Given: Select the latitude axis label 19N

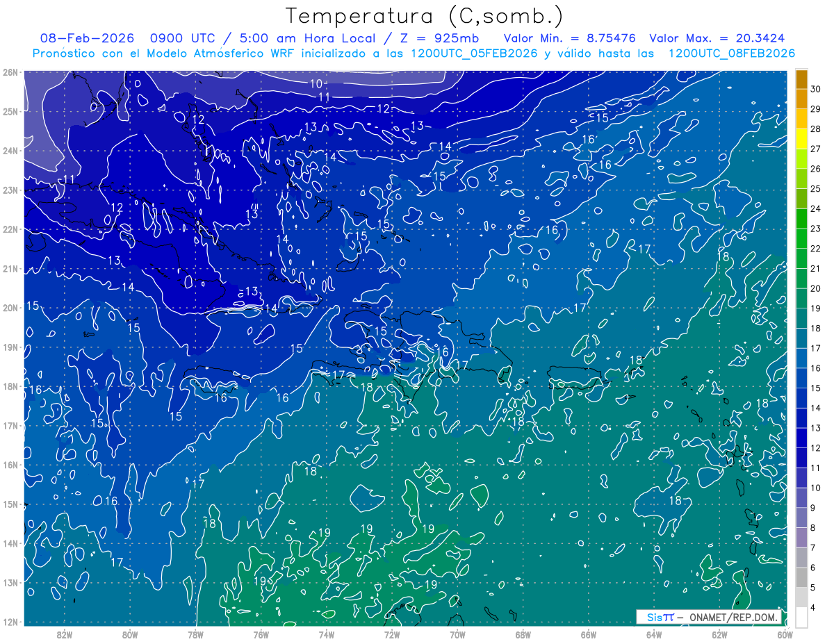Looking at the screenshot, I should [x=10, y=347].
